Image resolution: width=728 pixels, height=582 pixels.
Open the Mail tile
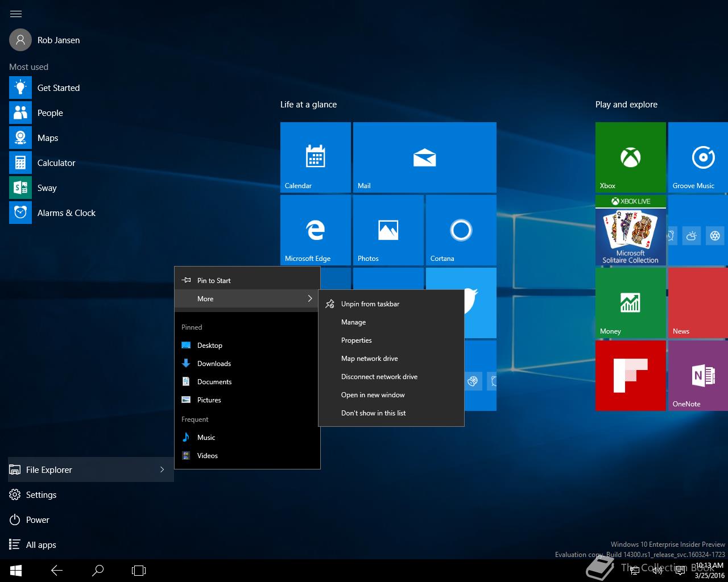point(425,157)
